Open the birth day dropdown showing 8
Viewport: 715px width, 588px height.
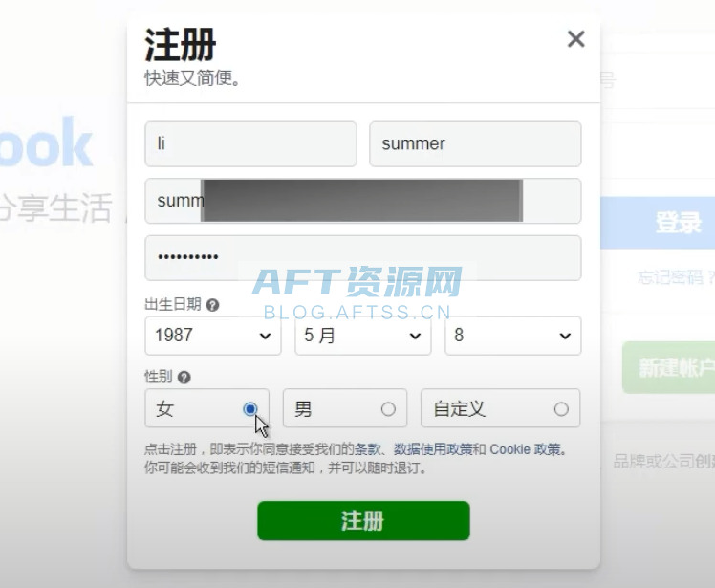click(x=513, y=336)
